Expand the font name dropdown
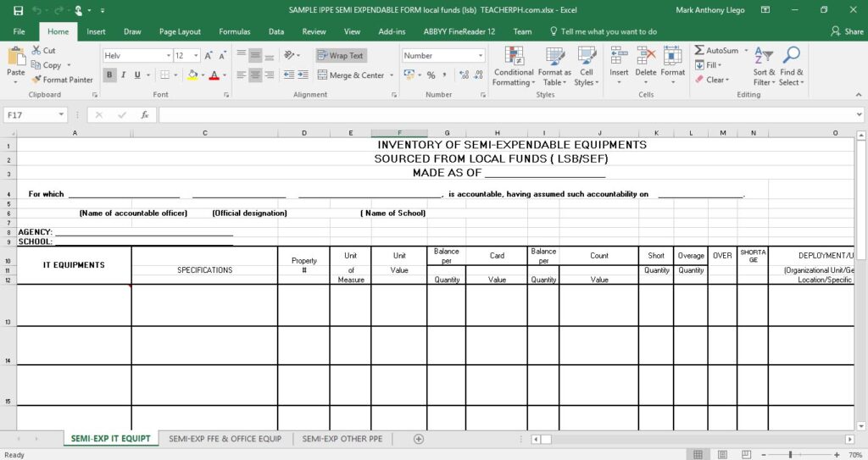The image size is (868, 460). (167, 56)
